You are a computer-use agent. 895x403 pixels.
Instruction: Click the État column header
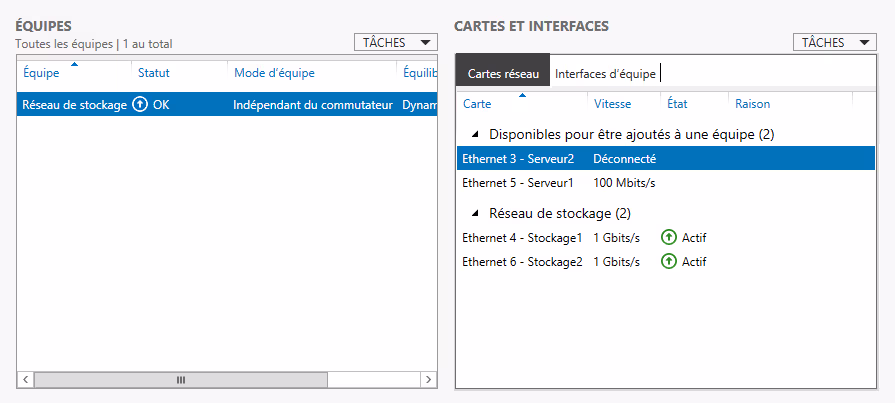(x=677, y=103)
